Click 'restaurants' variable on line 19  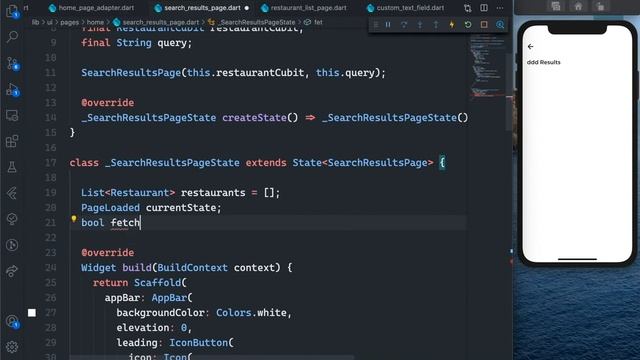[213, 193]
